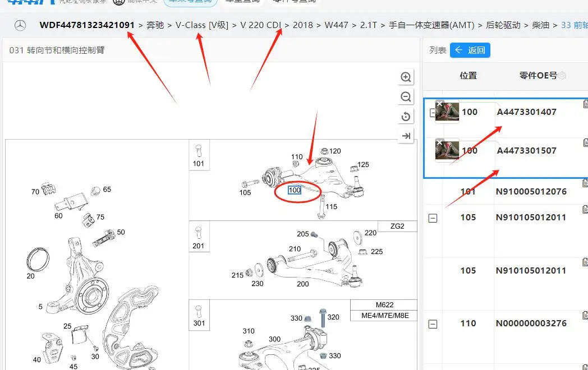This screenshot has height=370, width=588.
Task: Zoom out of the parts diagram
Action: [406, 97]
